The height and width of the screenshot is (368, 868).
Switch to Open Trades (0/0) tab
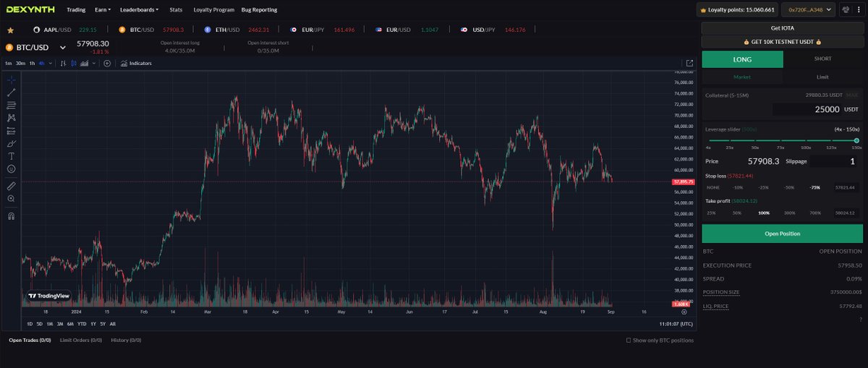click(30, 340)
